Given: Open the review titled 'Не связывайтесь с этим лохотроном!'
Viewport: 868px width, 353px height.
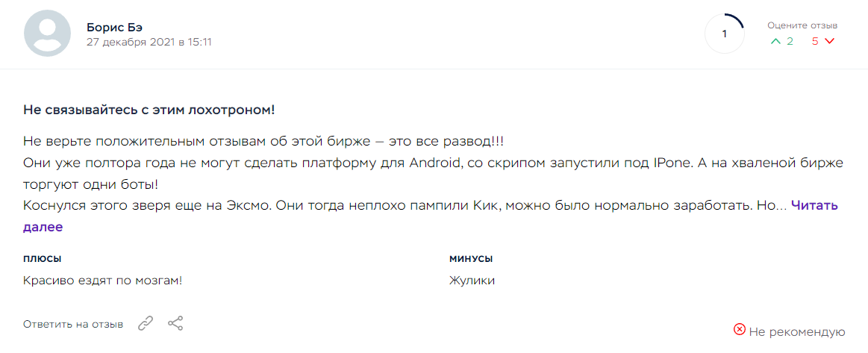Looking at the screenshot, I should (149, 110).
